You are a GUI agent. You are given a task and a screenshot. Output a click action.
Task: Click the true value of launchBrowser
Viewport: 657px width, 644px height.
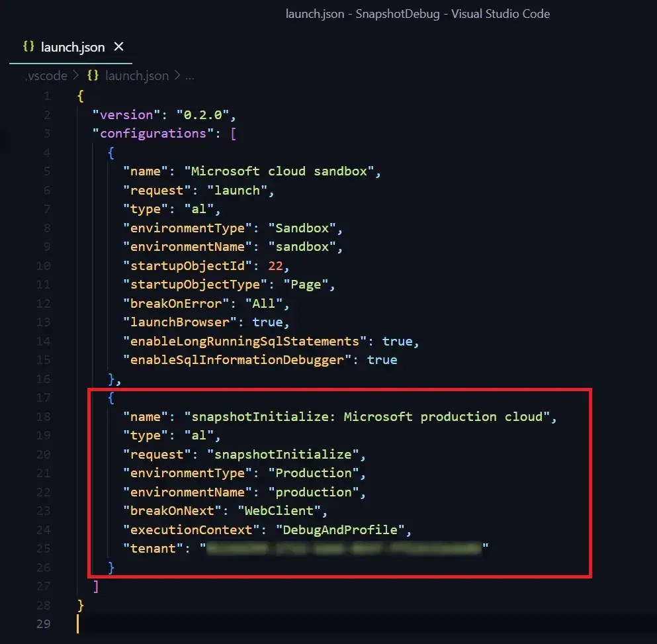click(x=270, y=322)
